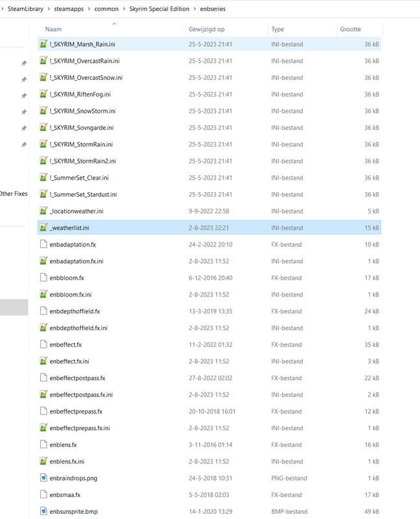420x519 pixels.
Task: Click the 6-12-2016 20:40 modified date
Action: pyautogui.click(x=211, y=278)
